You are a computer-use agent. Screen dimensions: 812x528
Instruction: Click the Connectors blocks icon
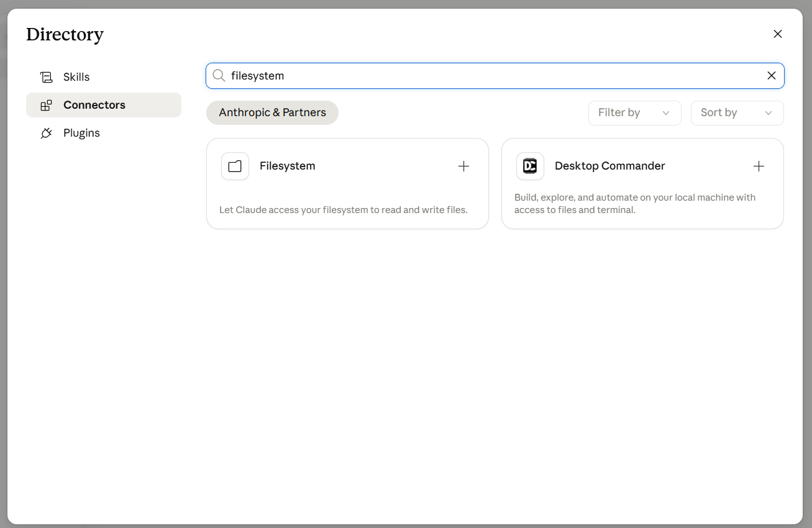(47, 105)
